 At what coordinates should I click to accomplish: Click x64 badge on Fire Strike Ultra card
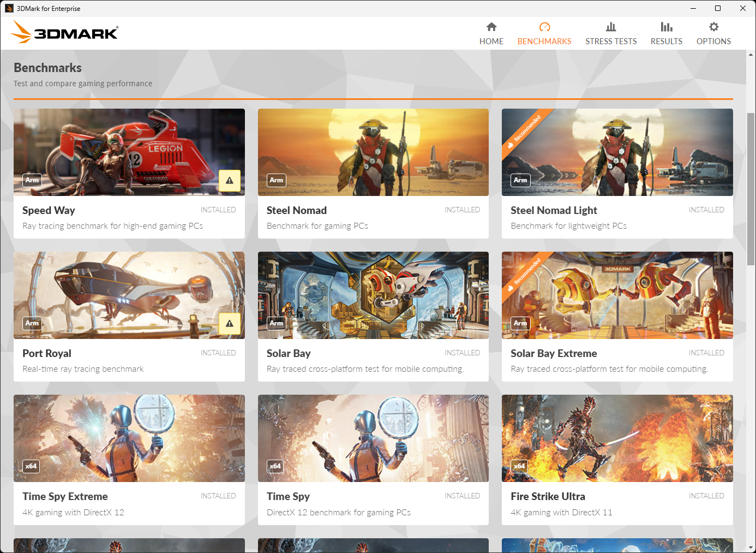[x=519, y=466]
